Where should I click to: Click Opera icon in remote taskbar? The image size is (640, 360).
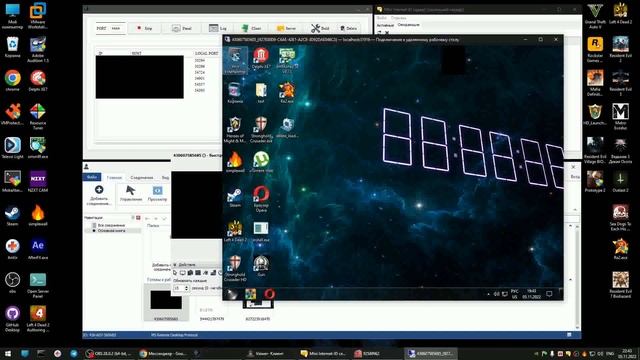(x=269, y=294)
